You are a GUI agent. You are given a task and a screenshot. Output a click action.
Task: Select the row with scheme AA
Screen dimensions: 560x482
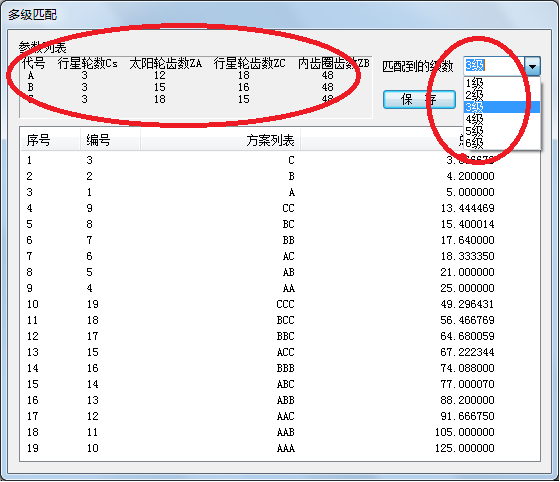tap(280, 288)
